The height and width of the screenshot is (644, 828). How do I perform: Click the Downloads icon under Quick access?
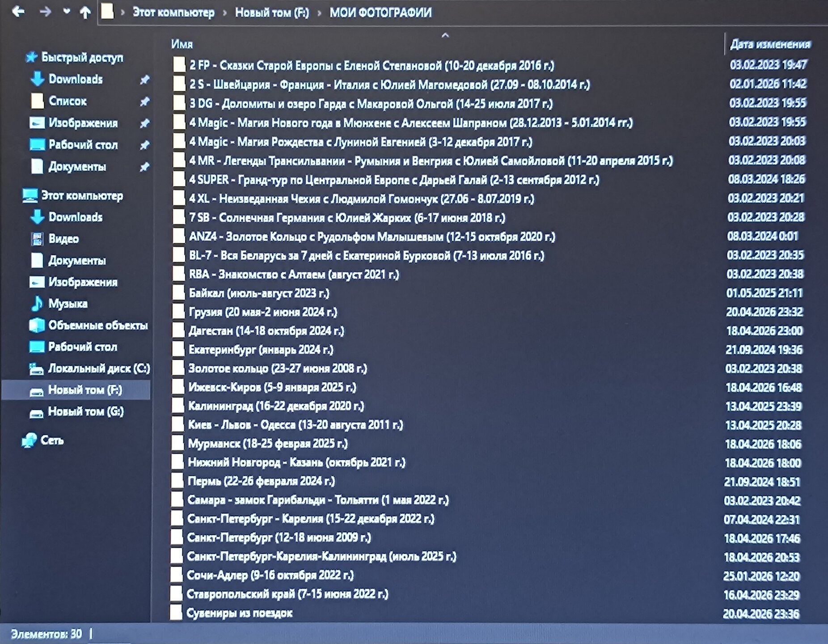pos(38,79)
